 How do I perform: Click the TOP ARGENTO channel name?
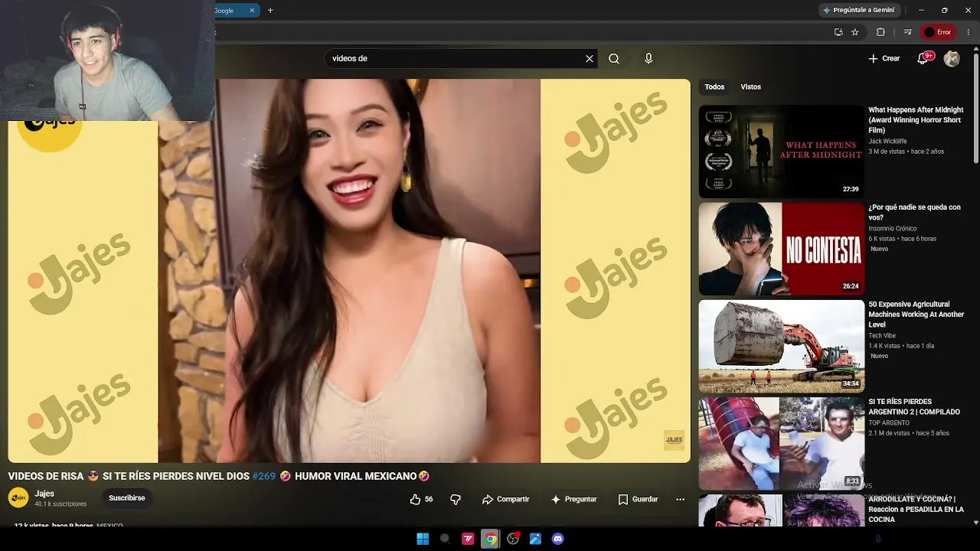point(889,423)
